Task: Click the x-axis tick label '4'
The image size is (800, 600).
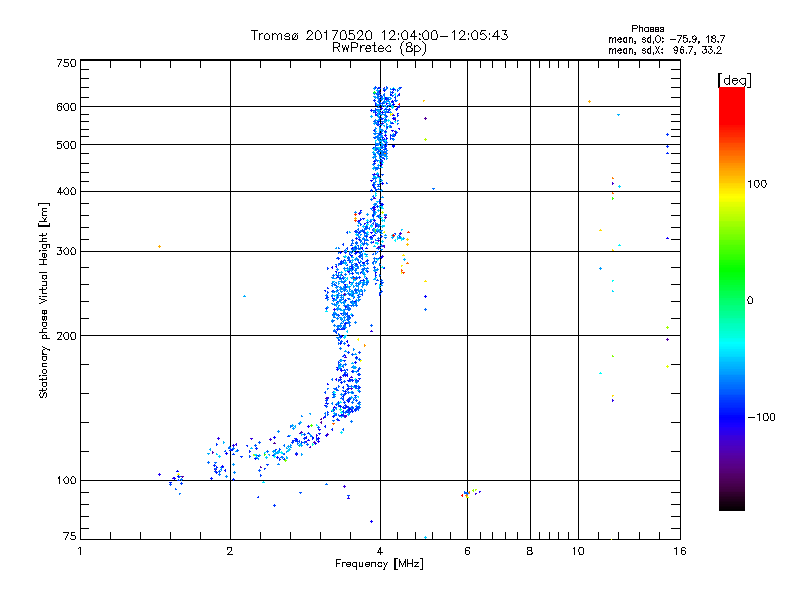Action: click(x=380, y=551)
